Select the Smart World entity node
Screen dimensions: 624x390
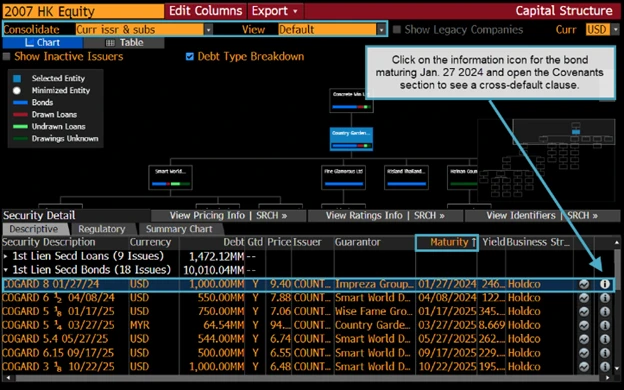click(x=170, y=177)
